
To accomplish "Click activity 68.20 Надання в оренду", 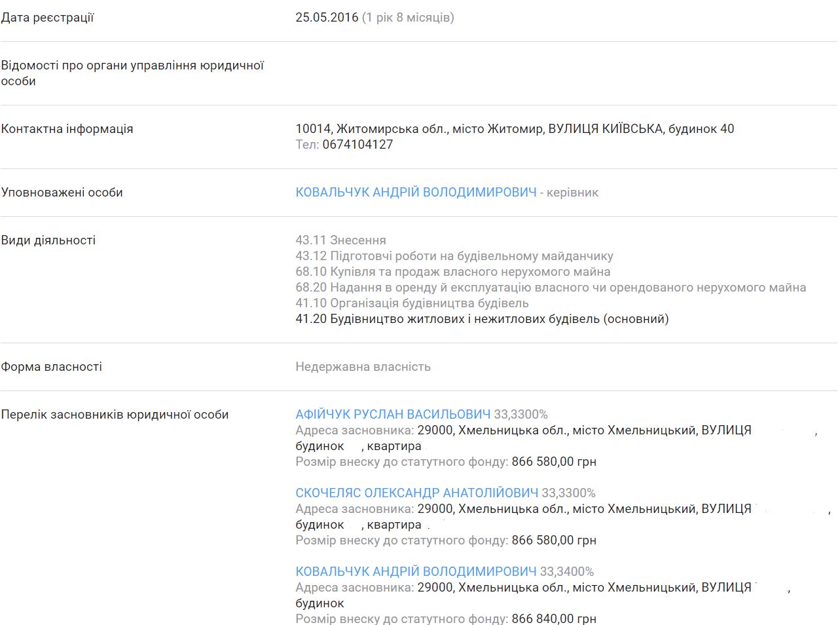I will pos(550,288).
